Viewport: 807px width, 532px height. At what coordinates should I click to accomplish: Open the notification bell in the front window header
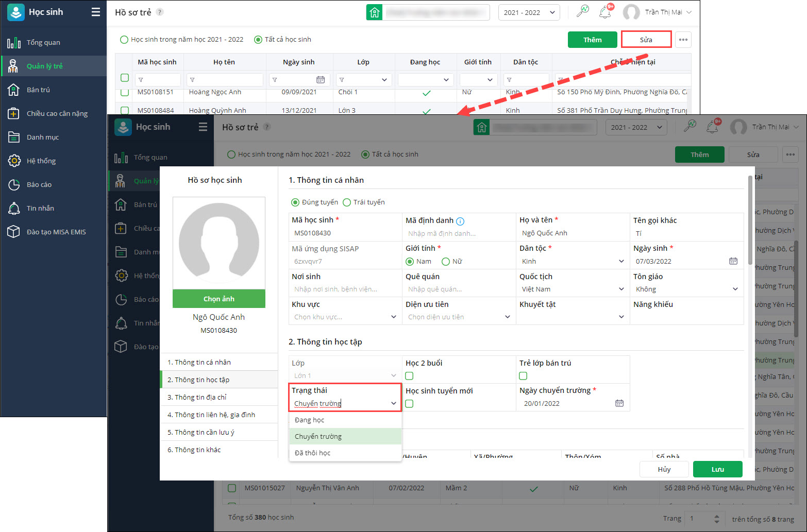click(713, 127)
